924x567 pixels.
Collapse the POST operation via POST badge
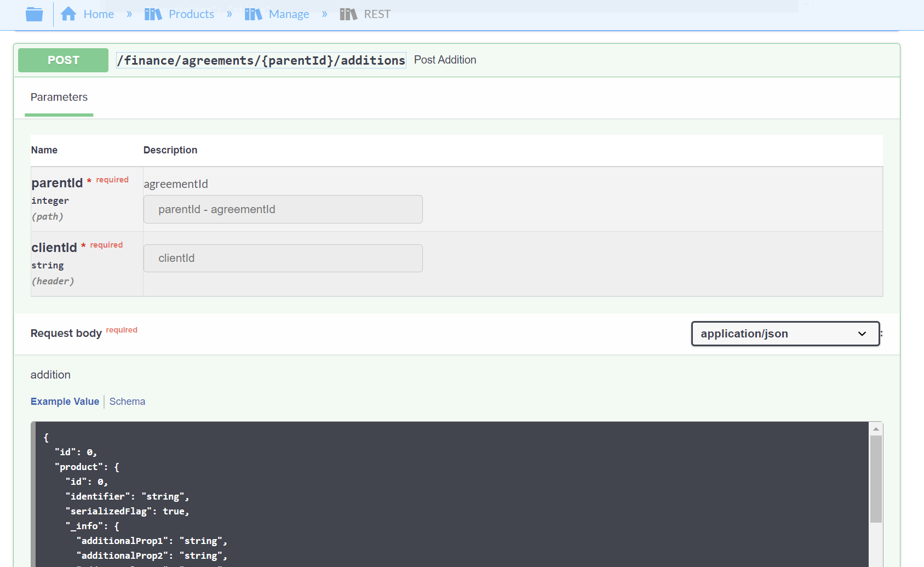pos(63,60)
